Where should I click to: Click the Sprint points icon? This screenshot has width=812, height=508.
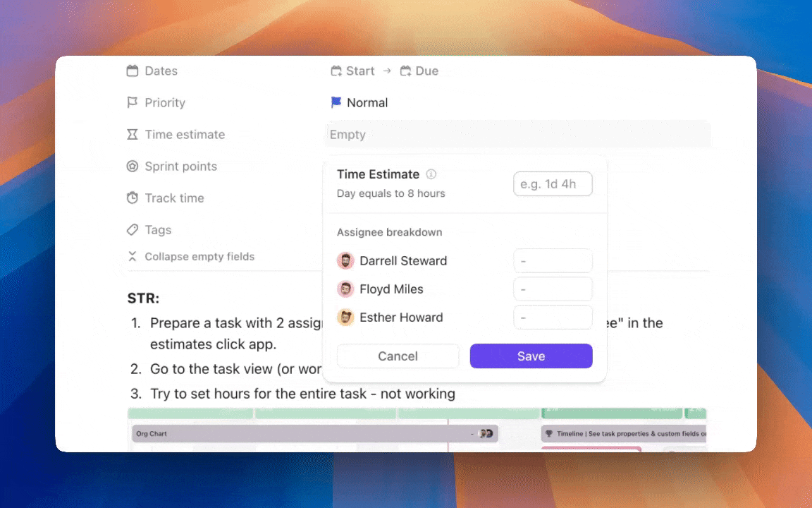coord(132,167)
